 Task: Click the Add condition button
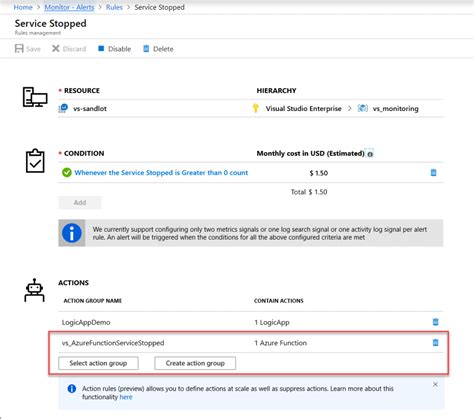(x=80, y=203)
